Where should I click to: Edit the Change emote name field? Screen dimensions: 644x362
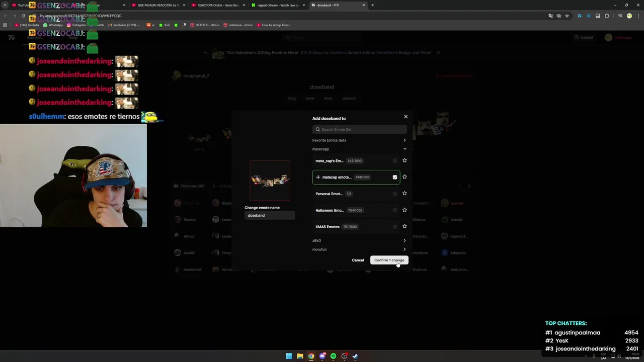point(270,215)
